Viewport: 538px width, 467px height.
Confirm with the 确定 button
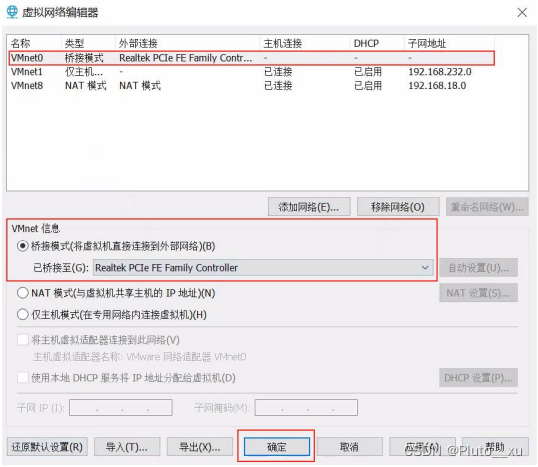[277, 447]
